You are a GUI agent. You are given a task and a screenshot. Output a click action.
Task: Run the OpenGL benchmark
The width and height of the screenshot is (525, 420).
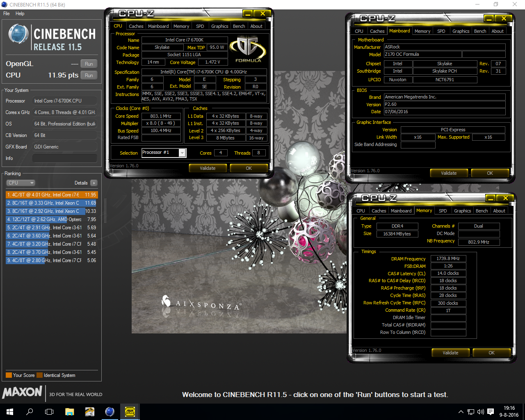tap(89, 64)
